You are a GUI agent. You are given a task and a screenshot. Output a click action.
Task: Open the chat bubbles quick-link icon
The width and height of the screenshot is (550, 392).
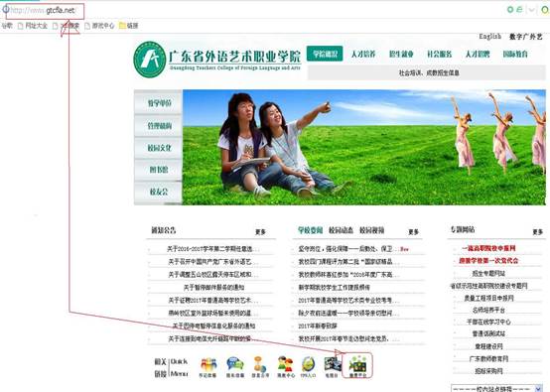point(235,366)
